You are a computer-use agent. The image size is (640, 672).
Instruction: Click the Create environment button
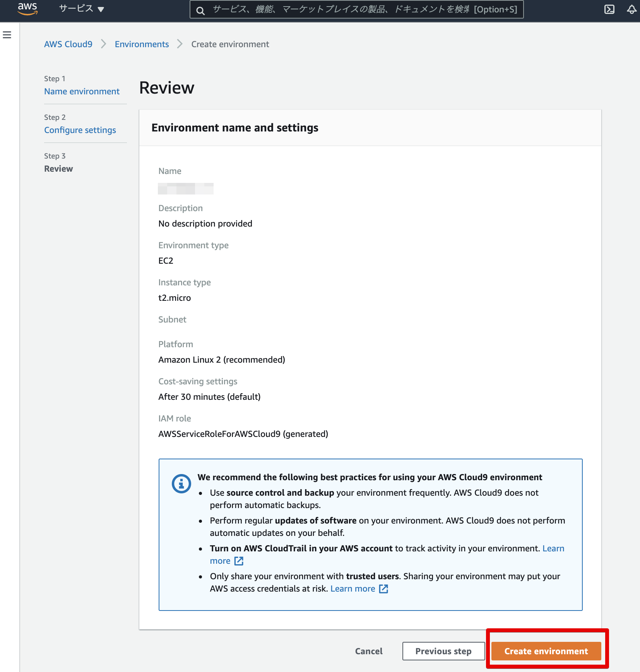tap(546, 651)
